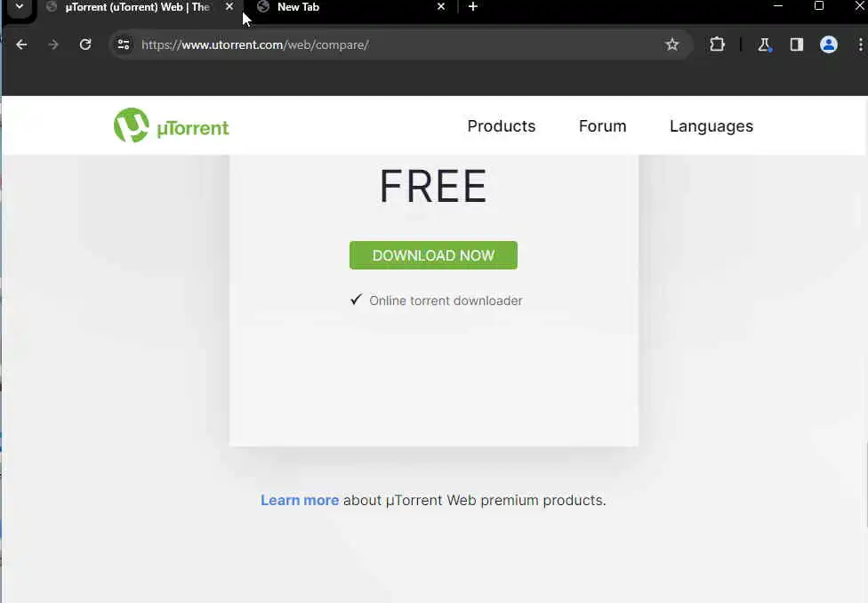Open the Products menu
This screenshot has height=603, width=868.
tap(502, 126)
